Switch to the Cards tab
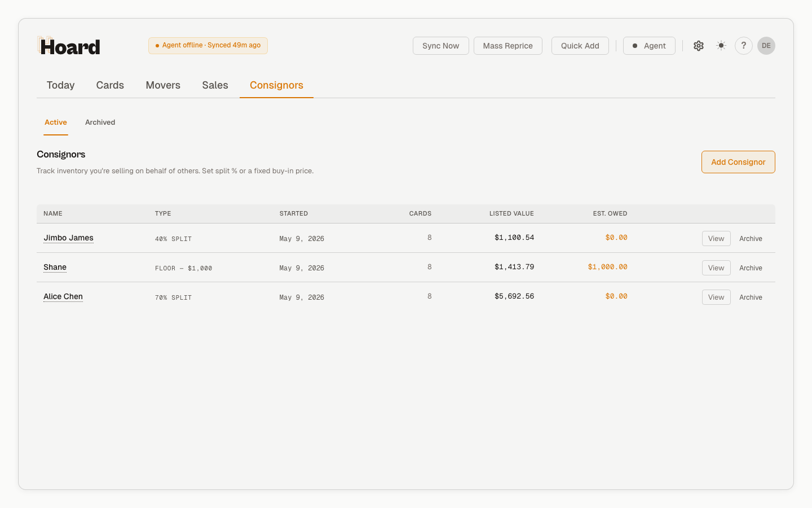 click(x=110, y=85)
